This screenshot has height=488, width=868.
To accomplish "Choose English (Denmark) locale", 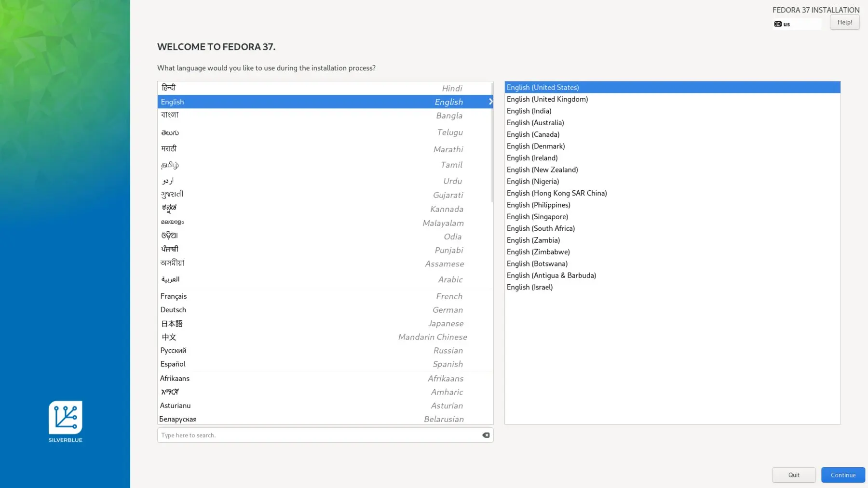I will 672,146.
